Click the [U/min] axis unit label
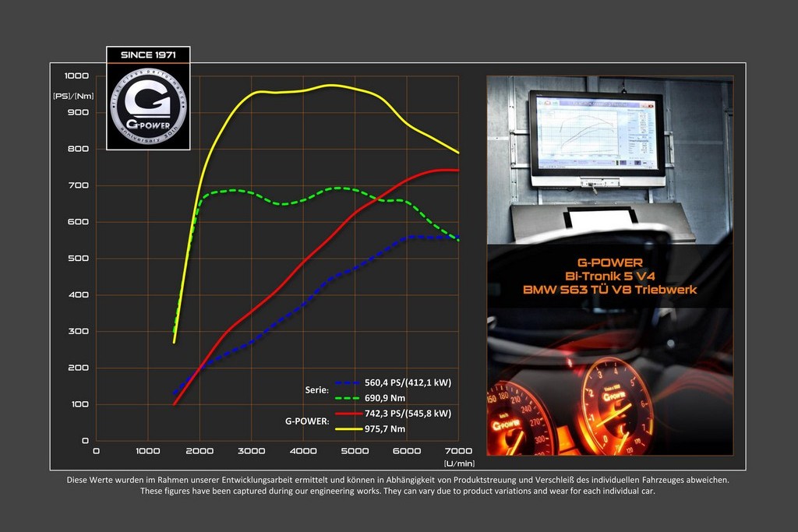This screenshot has height=532, width=798. (x=459, y=463)
